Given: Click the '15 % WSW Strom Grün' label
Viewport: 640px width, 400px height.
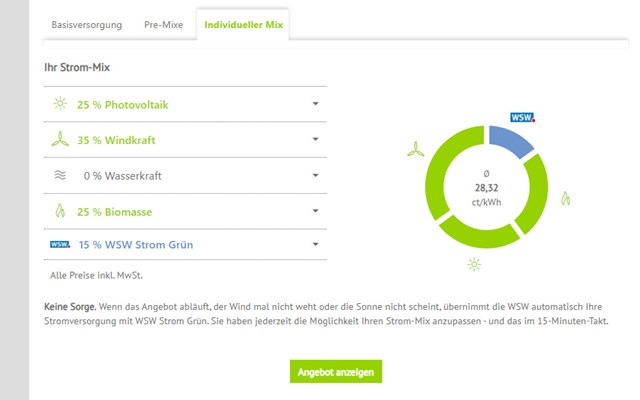Looking at the screenshot, I should coord(136,245).
